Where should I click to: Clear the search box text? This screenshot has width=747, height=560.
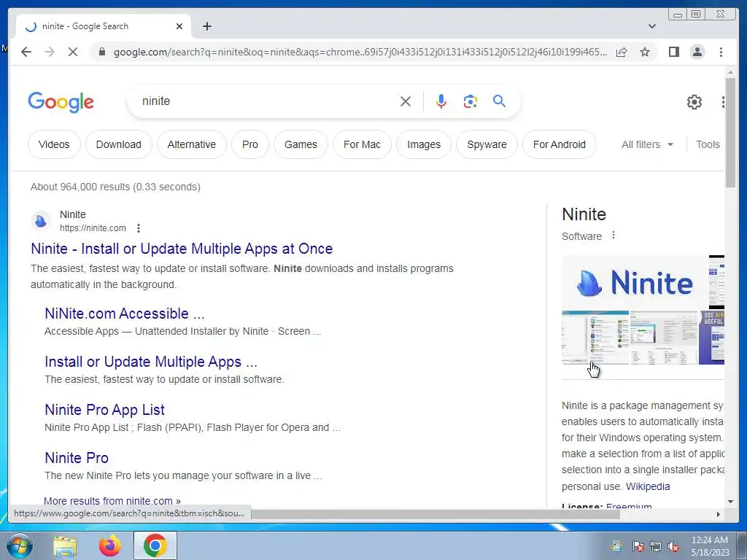406,101
